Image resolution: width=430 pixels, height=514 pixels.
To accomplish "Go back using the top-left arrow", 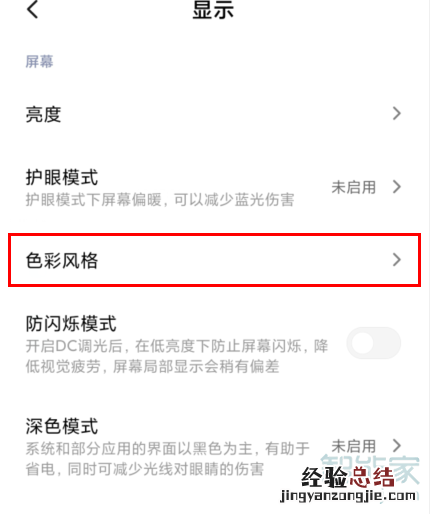I will [x=32, y=9].
